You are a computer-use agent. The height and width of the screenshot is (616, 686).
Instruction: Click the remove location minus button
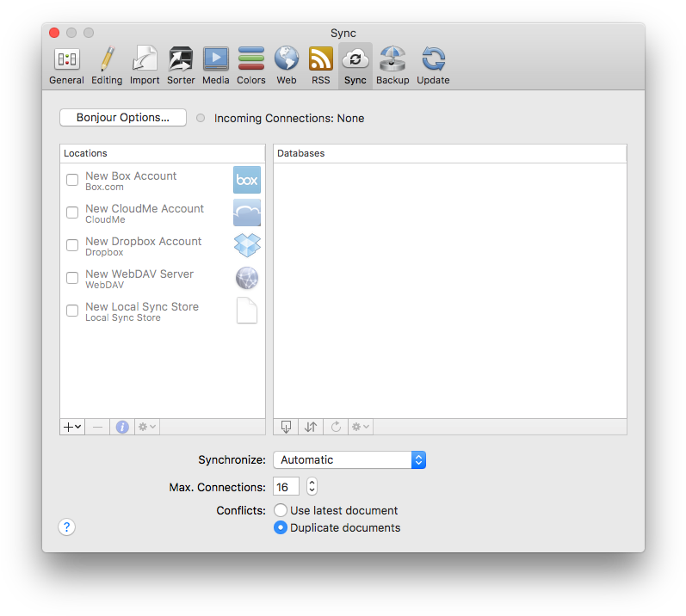(x=97, y=427)
